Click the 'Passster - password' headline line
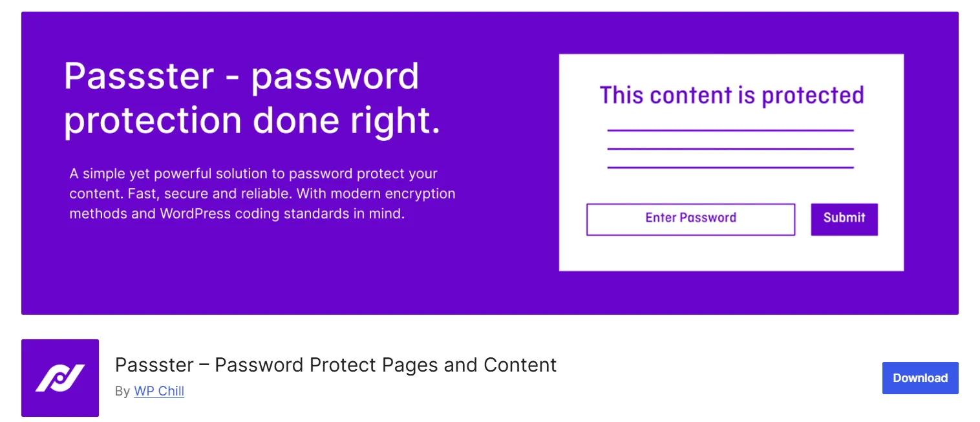This screenshot has width=980, height=422. [241, 77]
